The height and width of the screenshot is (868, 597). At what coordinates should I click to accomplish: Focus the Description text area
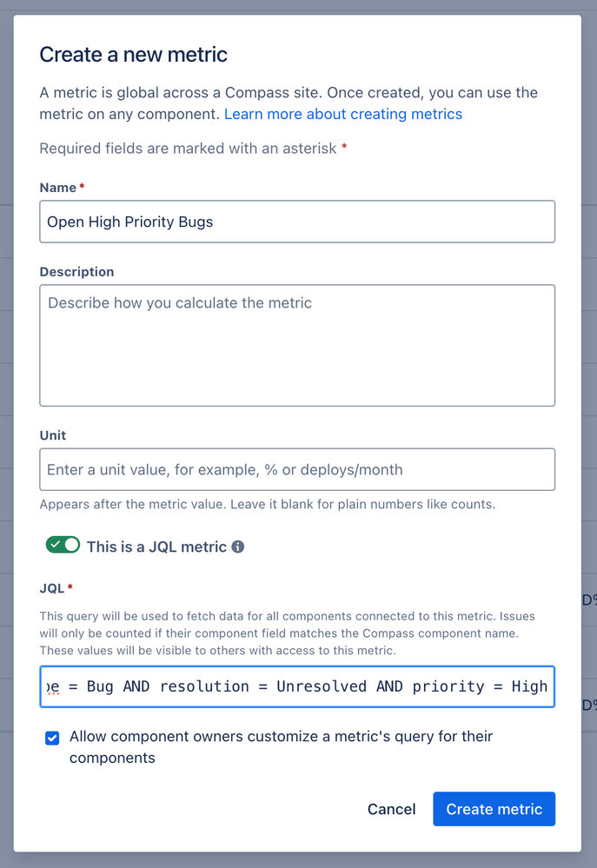tap(295, 345)
